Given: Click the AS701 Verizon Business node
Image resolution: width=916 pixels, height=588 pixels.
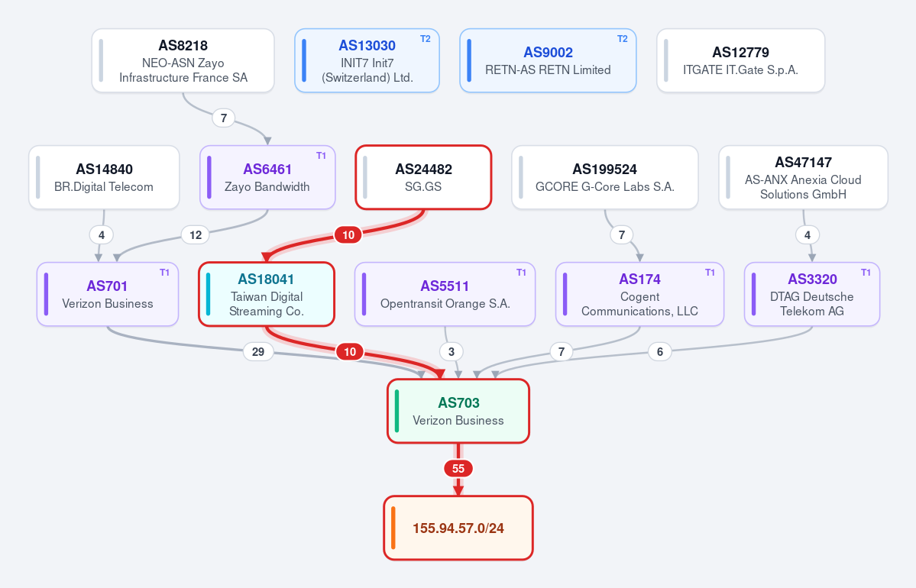Looking at the screenshot, I should coord(108,294).
